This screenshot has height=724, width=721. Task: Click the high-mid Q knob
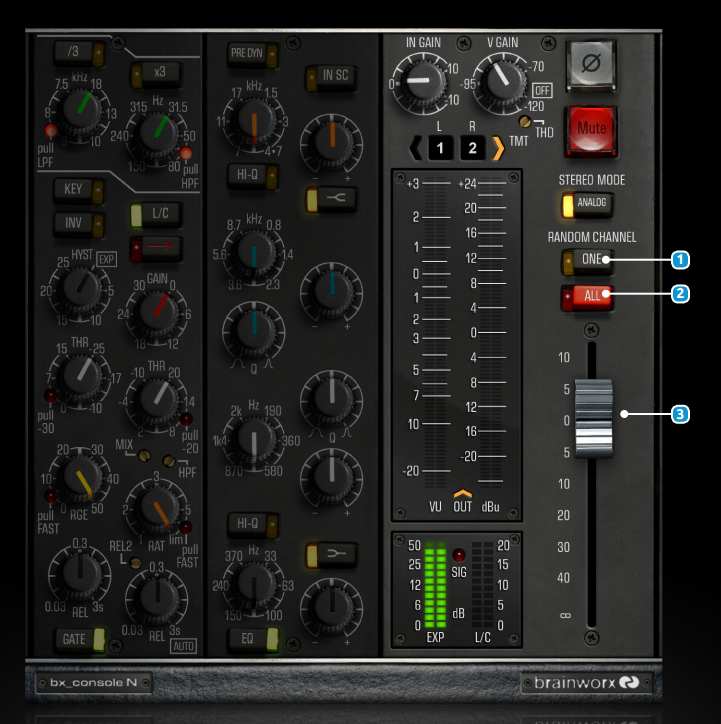coord(253,331)
